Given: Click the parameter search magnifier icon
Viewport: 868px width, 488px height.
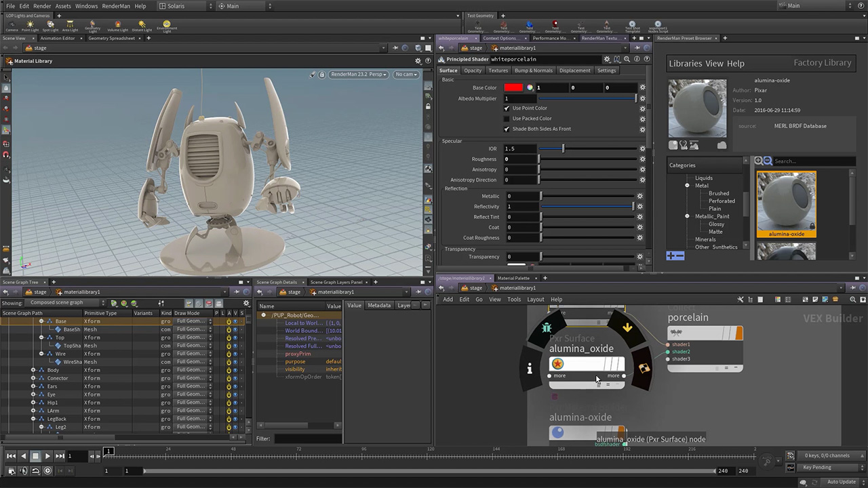Looking at the screenshot, I should click(627, 59).
